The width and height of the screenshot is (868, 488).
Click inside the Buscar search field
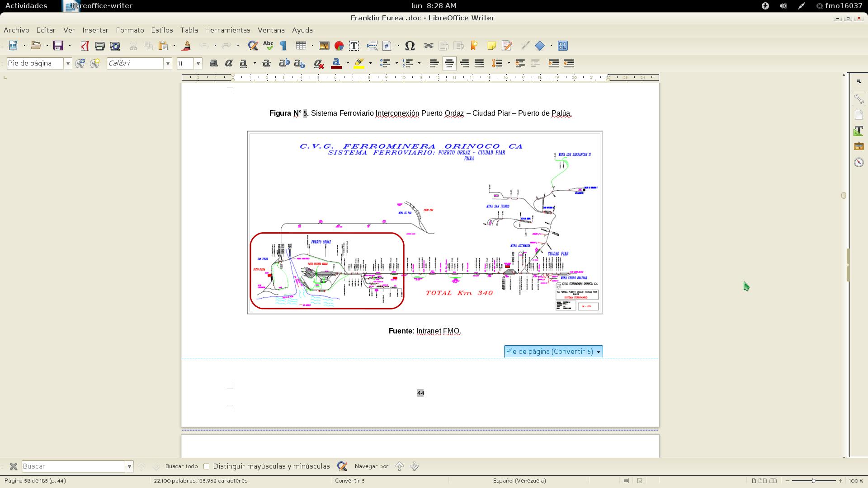[x=73, y=466]
